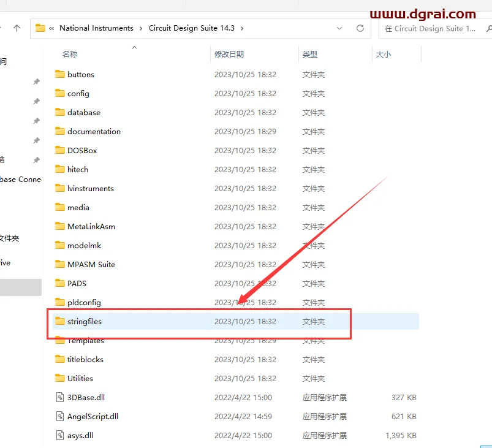Screen dimensions: 492x448
Task: Click the Utilities folder name
Action: (x=80, y=378)
